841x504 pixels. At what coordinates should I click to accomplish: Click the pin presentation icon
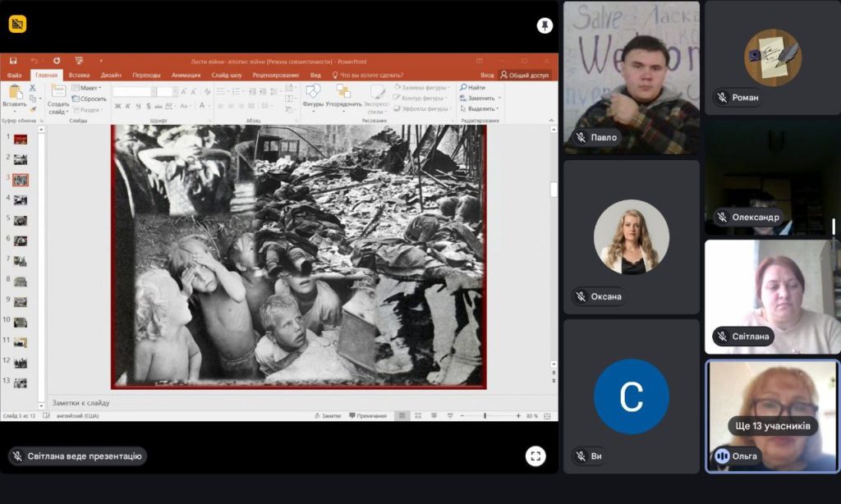coord(545,25)
